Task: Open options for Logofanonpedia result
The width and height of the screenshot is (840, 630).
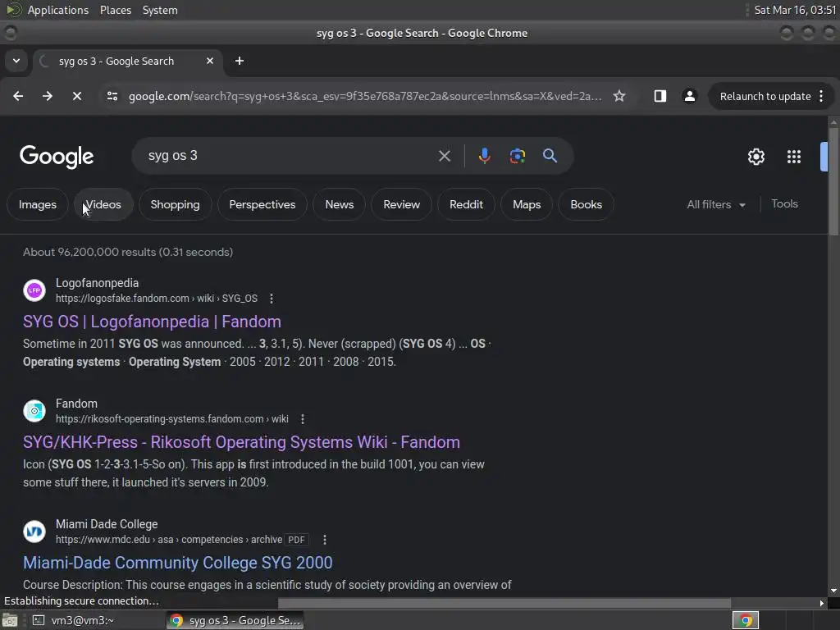Action: pyautogui.click(x=272, y=299)
